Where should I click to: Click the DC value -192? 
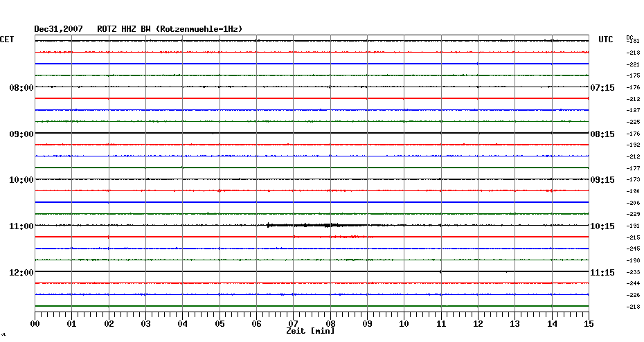633,145
